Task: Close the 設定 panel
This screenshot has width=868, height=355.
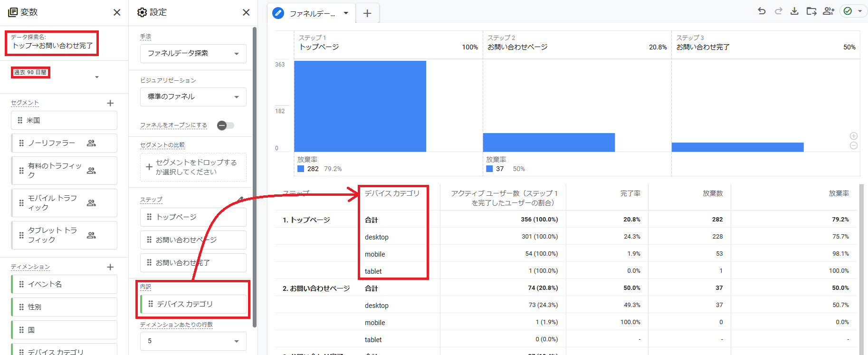Action: (246, 12)
